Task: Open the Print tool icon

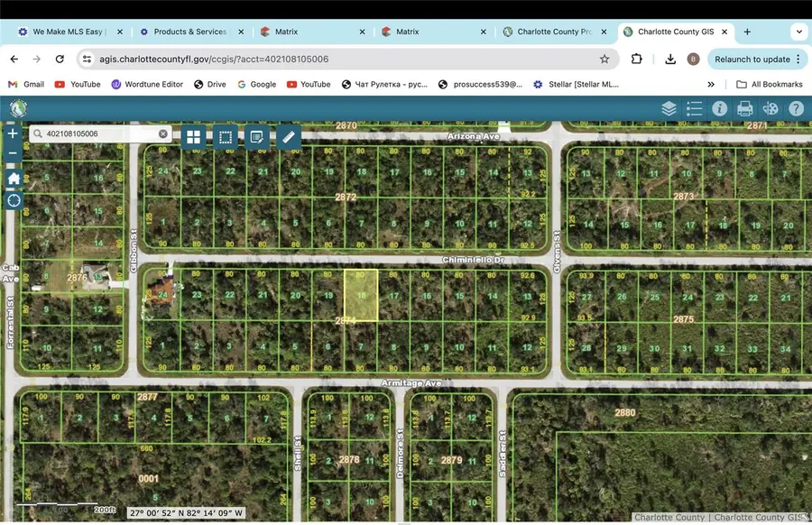Action: 744,108
